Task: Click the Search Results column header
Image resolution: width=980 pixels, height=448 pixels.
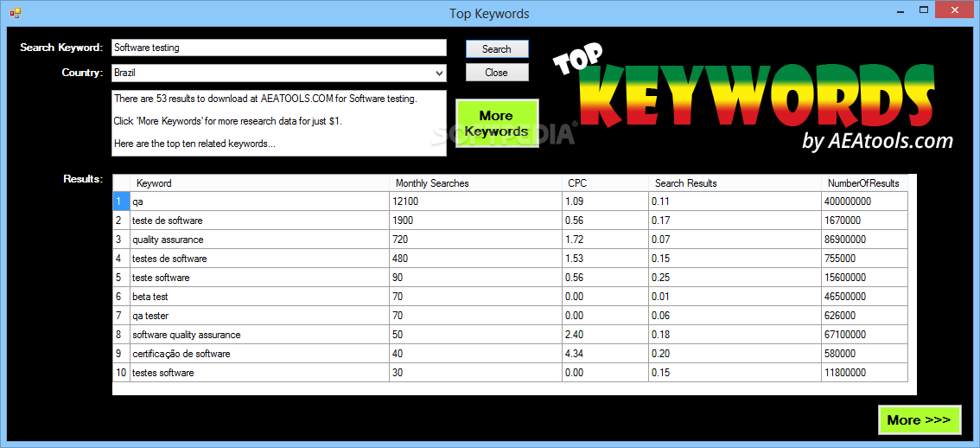Action: 735,183
